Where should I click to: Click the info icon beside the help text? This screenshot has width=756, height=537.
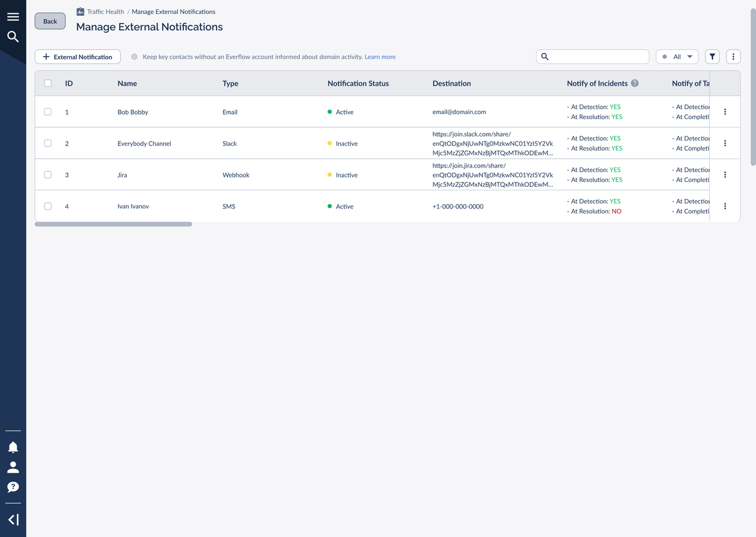[134, 57]
